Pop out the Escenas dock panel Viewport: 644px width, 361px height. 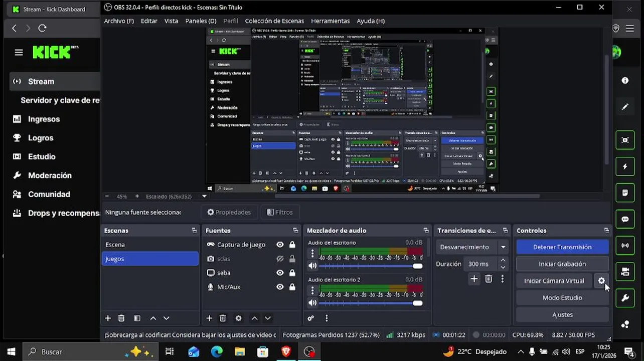(x=194, y=231)
